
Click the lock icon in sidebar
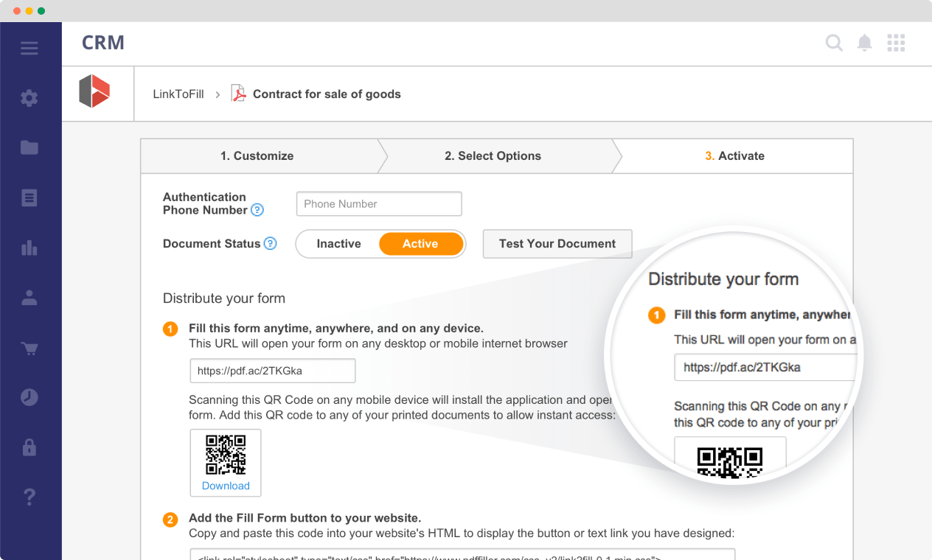click(x=29, y=447)
